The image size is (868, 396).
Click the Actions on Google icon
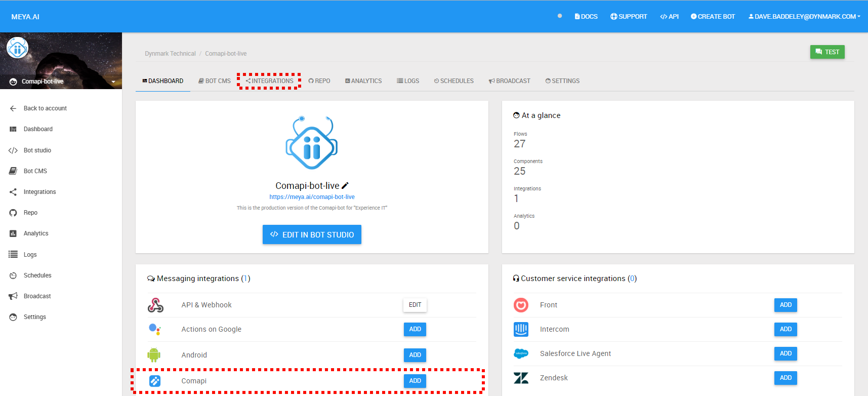[155, 329]
